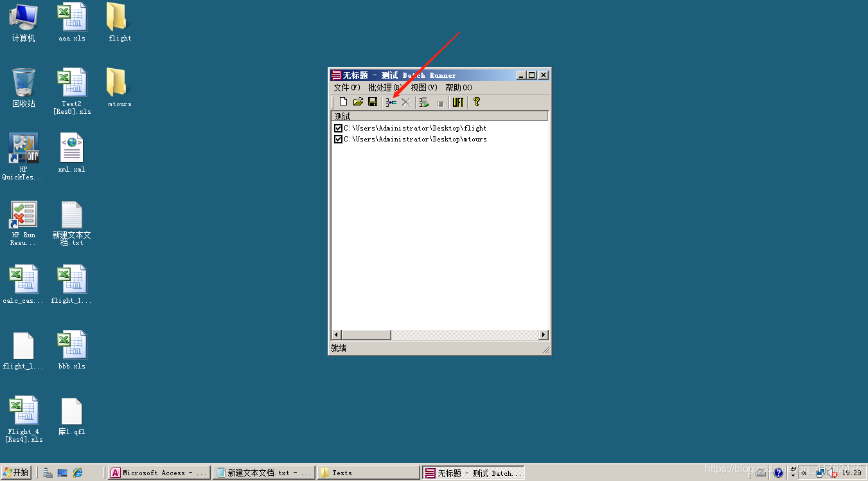
Task: Select the 回收站 recycle bin icon
Action: [x=24, y=88]
